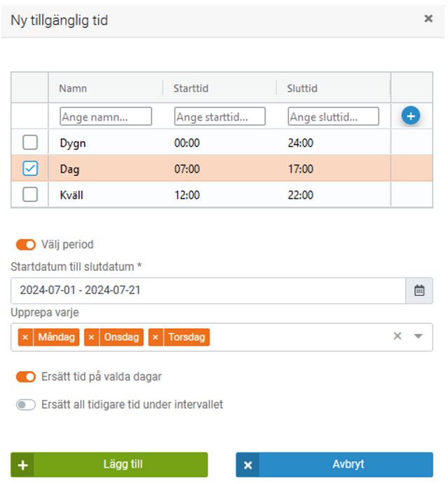Enable Ersätt all tidigare tid under intervallet

26,405
